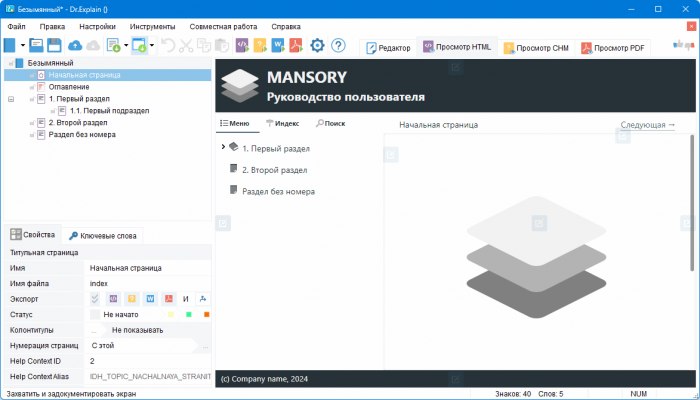This screenshot has height=400, width=700.
Task: Click the blue upload to cloud icon
Action: 75,45
